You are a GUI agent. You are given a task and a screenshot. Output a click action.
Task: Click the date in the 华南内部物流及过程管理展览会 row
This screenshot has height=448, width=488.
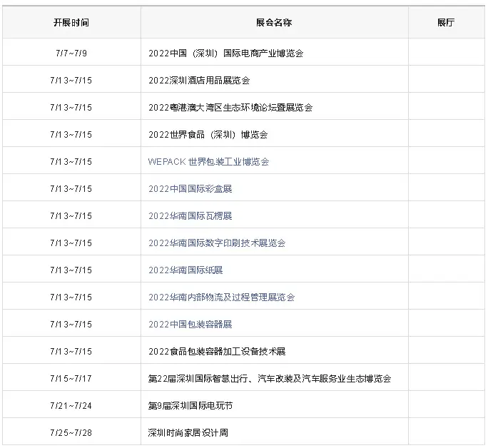coord(71,297)
